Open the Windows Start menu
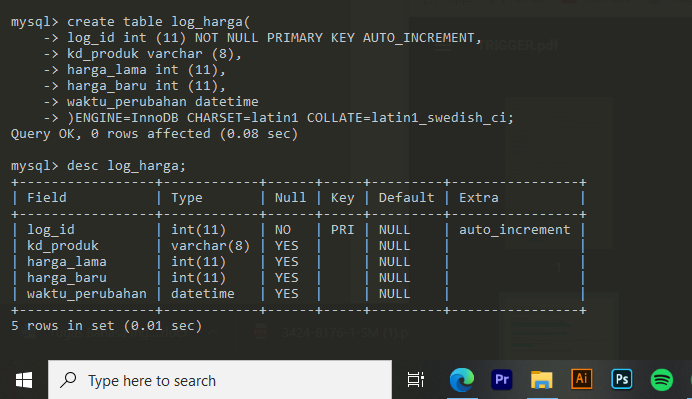The height and width of the screenshot is (399, 692). click(x=24, y=380)
